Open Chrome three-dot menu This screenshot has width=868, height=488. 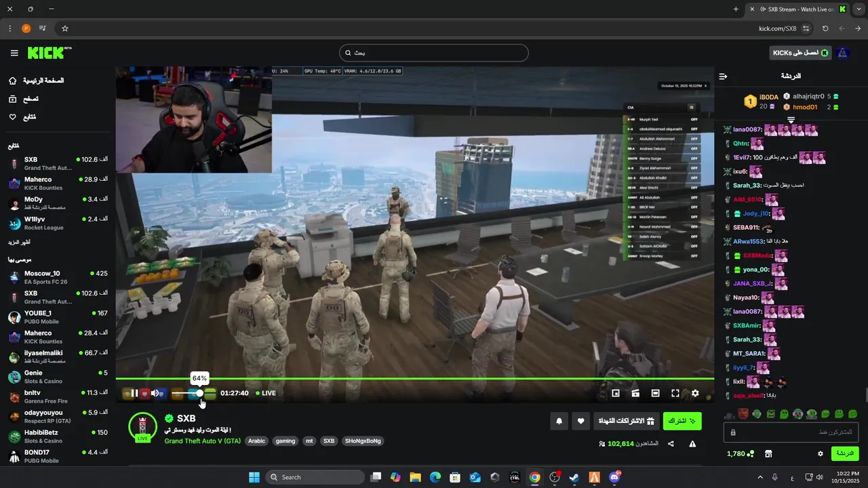9,28
